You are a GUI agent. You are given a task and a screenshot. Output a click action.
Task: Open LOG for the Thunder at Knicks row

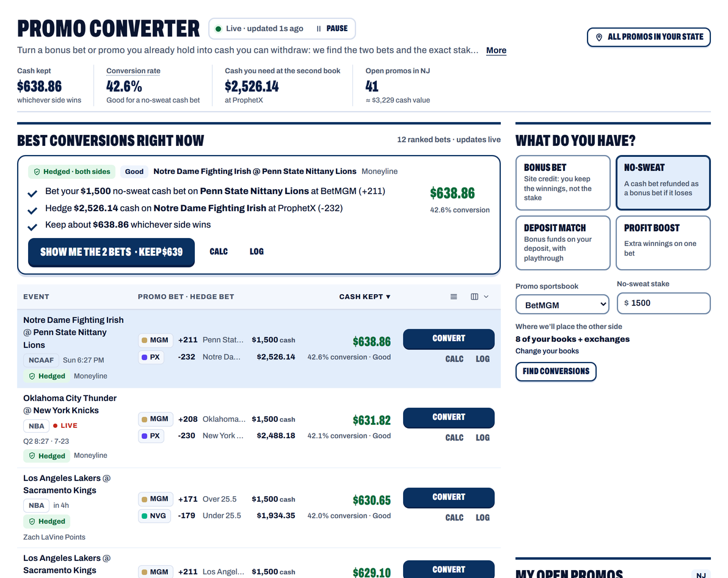tap(482, 438)
